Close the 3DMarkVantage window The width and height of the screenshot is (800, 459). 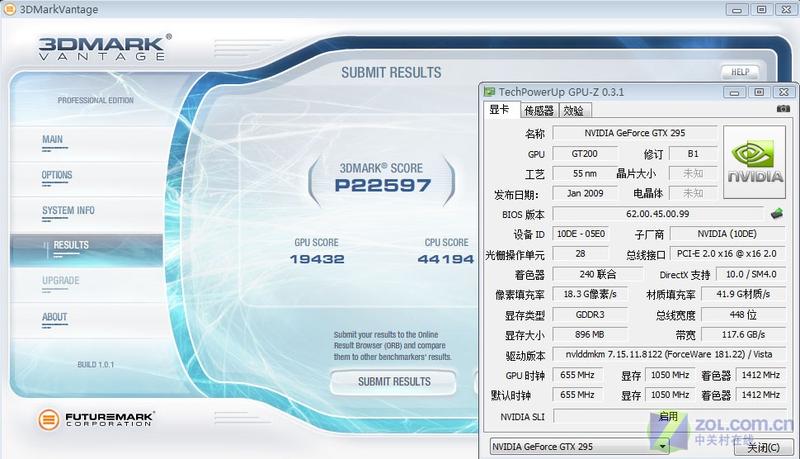pos(786,10)
